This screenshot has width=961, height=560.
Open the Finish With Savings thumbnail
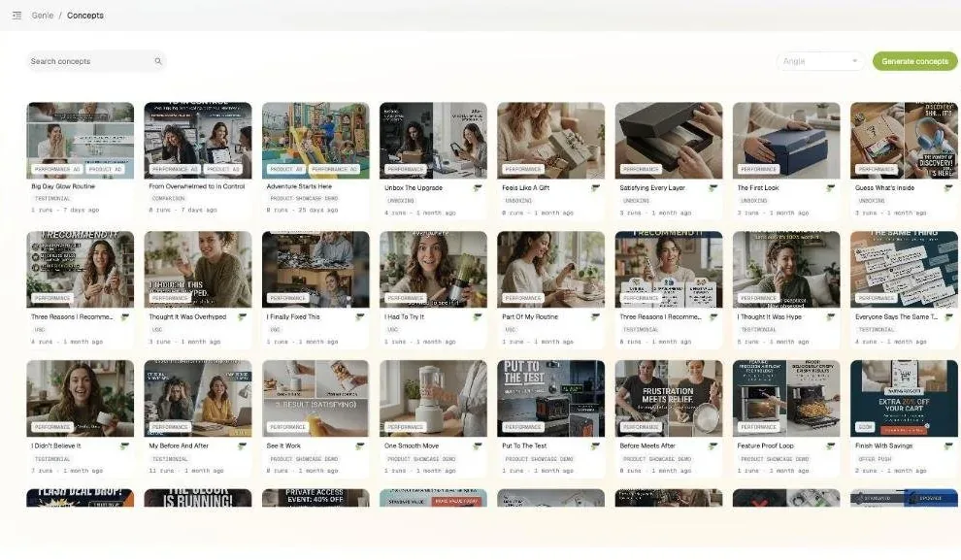pyautogui.click(x=904, y=398)
